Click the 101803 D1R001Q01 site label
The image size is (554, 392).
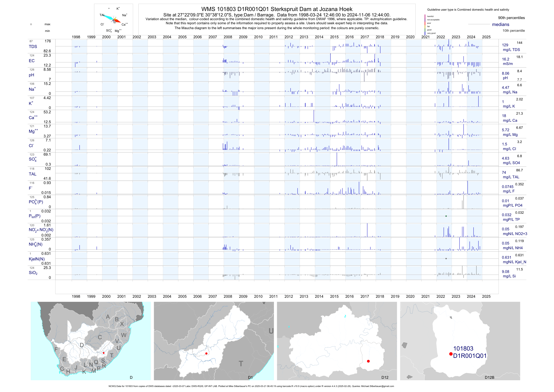469,352
